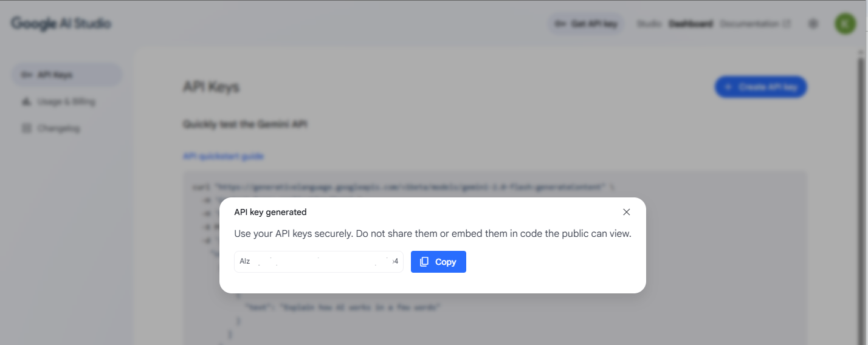Switch to the Studio tab
This screenshot has width=868, height=345.
pos(649,24)
